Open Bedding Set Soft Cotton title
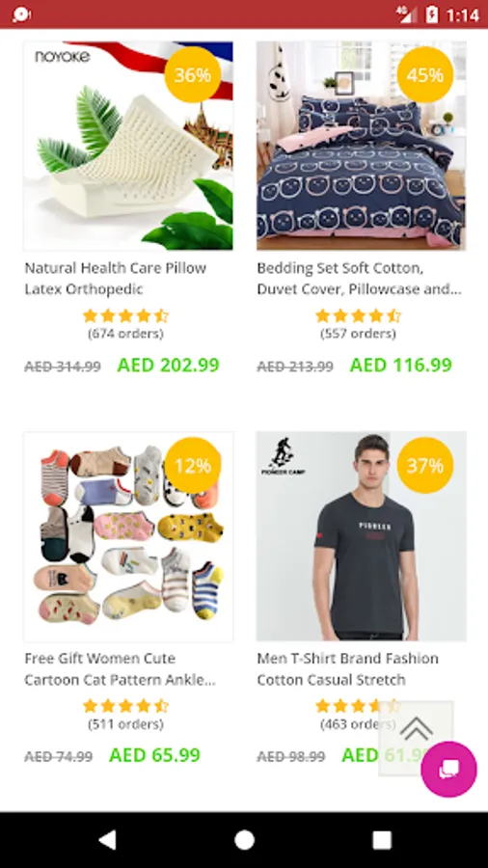 tap(360, 279)
